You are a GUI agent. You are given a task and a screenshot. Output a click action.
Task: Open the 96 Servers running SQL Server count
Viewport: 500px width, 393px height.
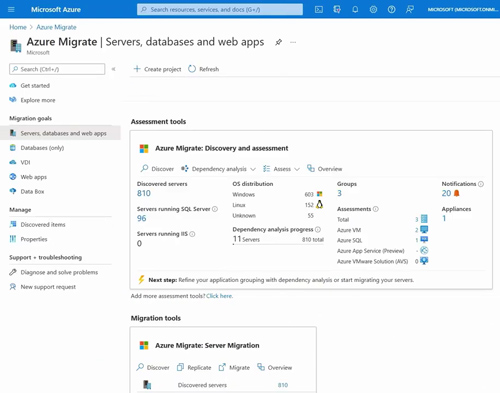(142, 218)
